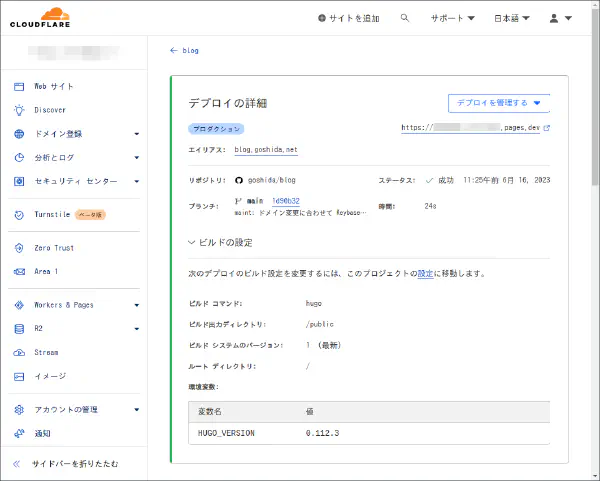Expand the セキュリティ センター submenu arrow
600x481 pixels.
point(137,182)
